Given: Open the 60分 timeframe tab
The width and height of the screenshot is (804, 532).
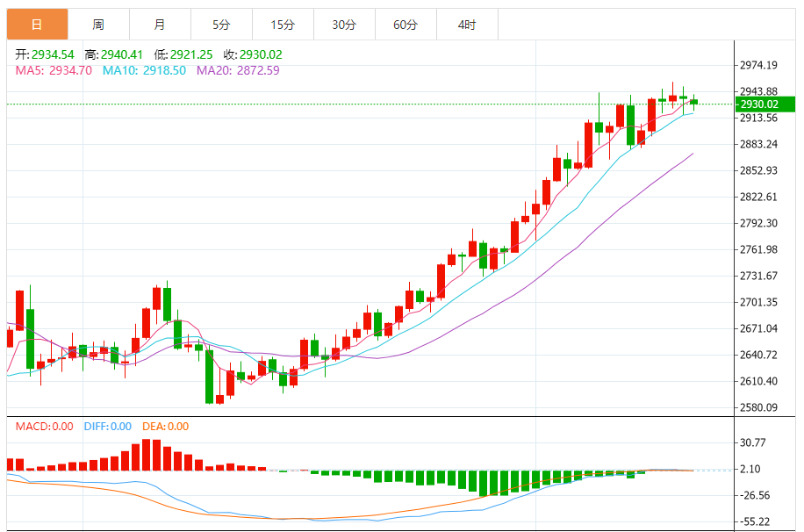Looking at the screenshot, I should tap(406, 24).
